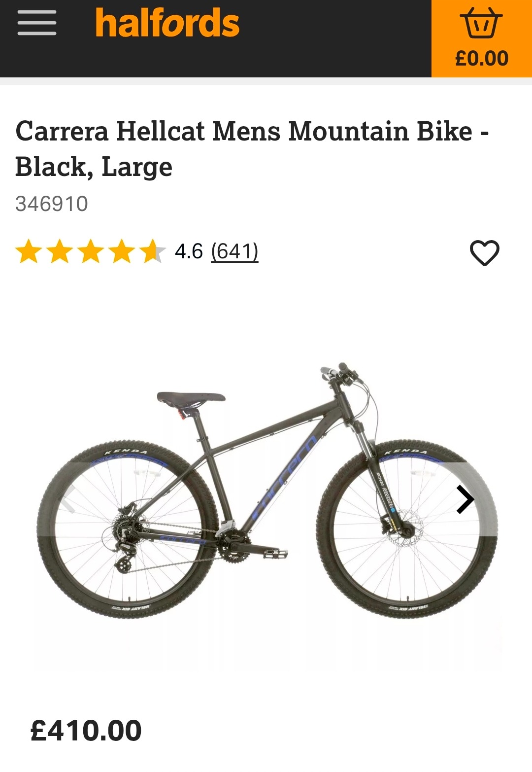Add bike to wishlist with heart icon
The height and width of the screenshot is (772, 532).
tap(485, 253)
